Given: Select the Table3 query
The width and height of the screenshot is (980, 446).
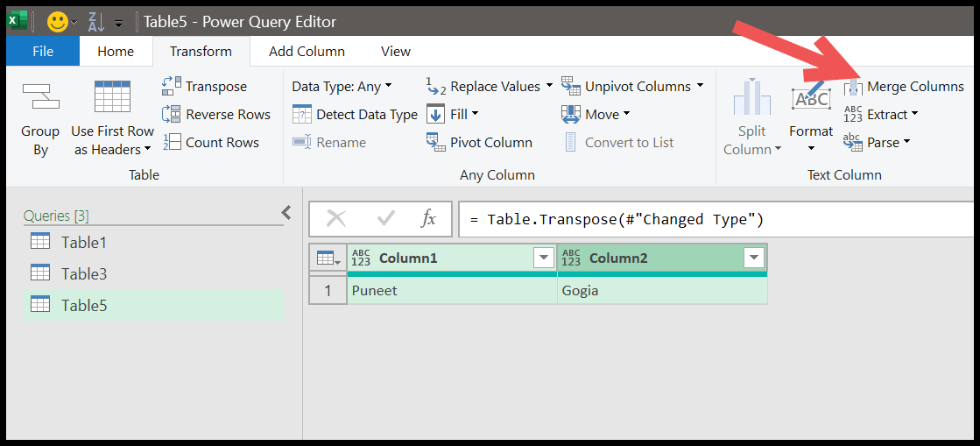Looking at the screenshot, I should 153,273.
